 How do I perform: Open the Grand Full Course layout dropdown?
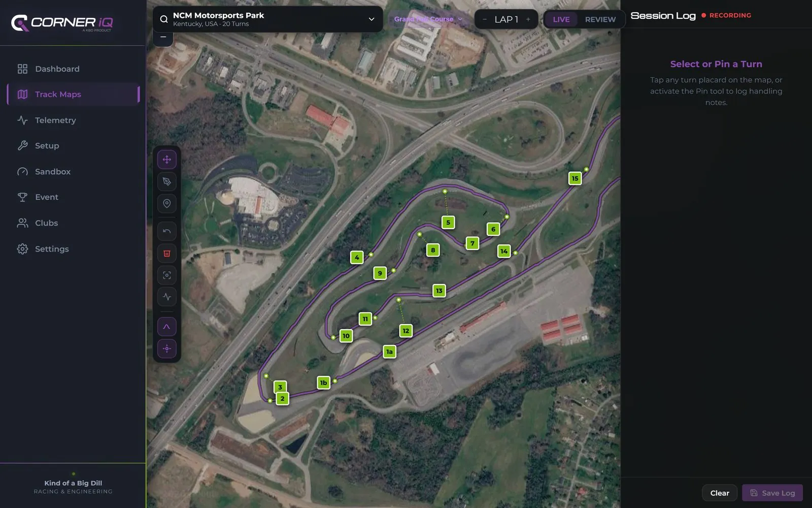429,19
